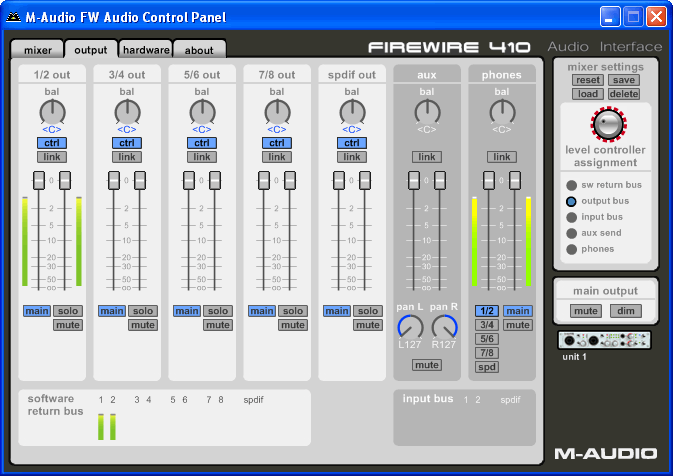Enable link on 3/4 out channel

click(x=127, y=157)
